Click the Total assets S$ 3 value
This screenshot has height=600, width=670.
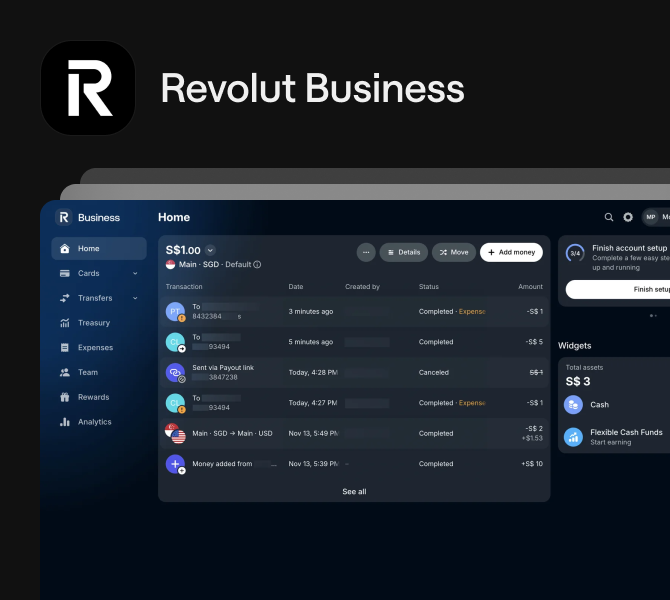point(578,382)
